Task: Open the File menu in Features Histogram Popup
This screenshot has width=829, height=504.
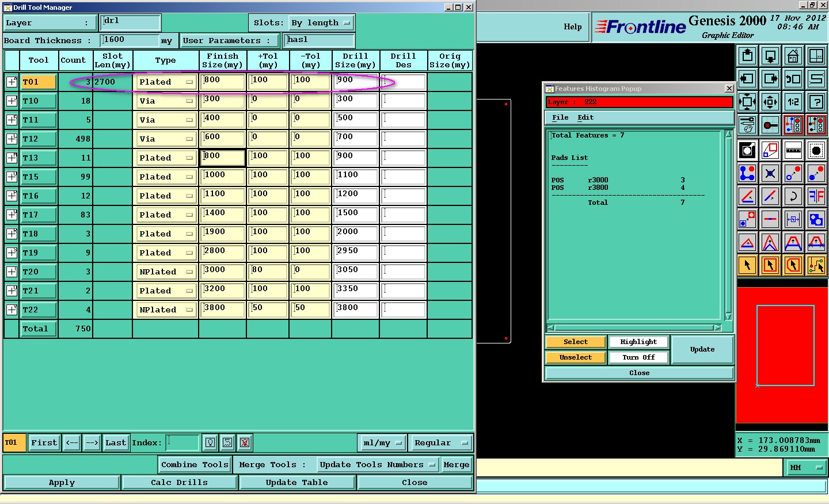Action: (x=560, y=117)
